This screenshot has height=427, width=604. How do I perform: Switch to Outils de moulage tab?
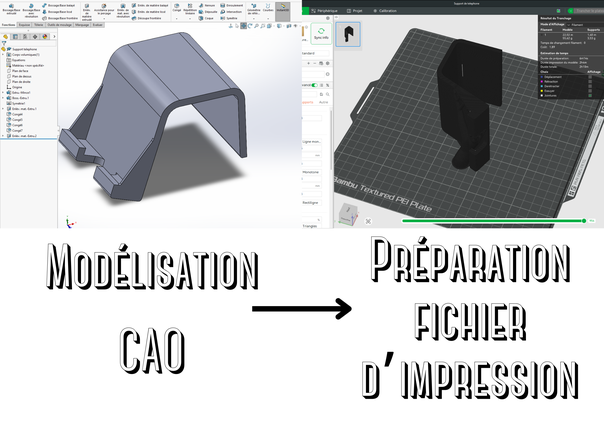[59, 25]
